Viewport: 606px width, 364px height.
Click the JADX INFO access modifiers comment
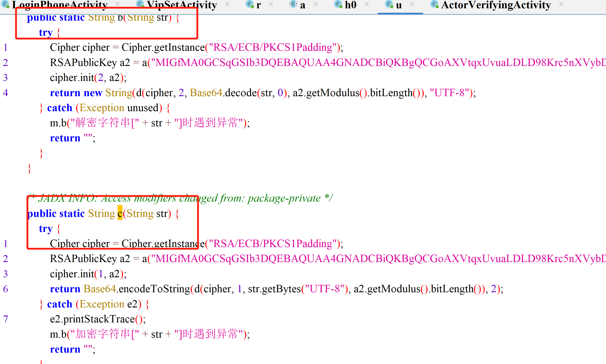pyautogui.click(x=180, y=198)
